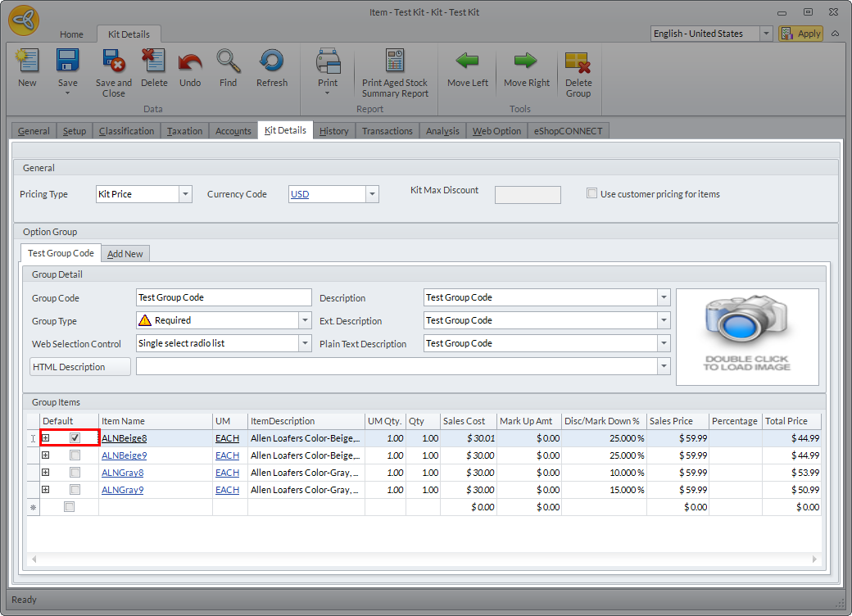This screenshot has height=616, width=852.
Task: Click the HTML Description button
Action: pos(80,367)
